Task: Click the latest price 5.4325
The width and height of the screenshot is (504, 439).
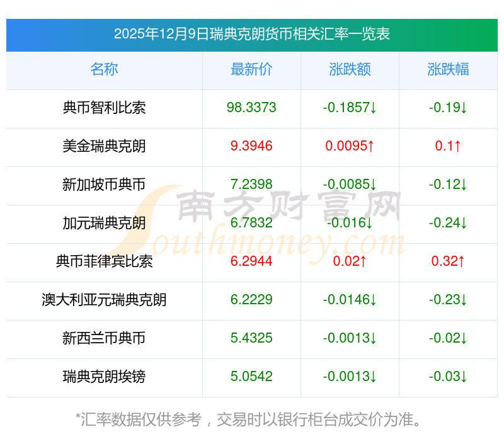Action: pos(251,338)
